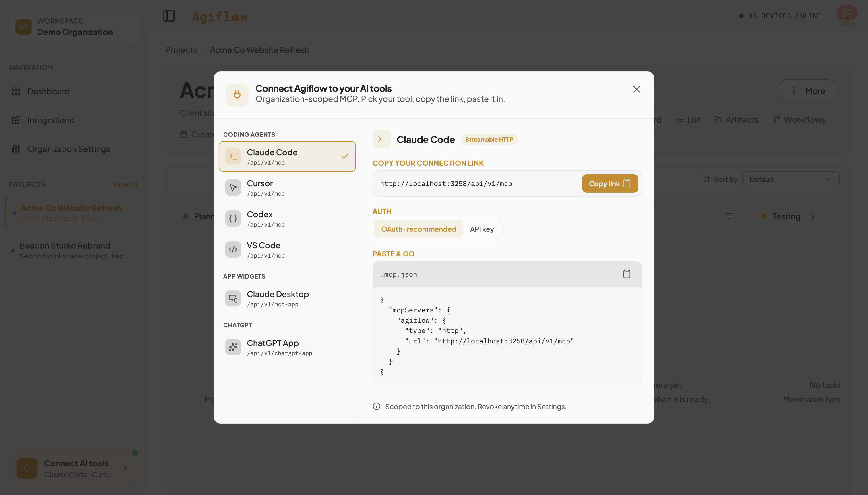This screenshot has height=495, width=868.
Task: Click the JSON code block
Action: coord(507,336)
